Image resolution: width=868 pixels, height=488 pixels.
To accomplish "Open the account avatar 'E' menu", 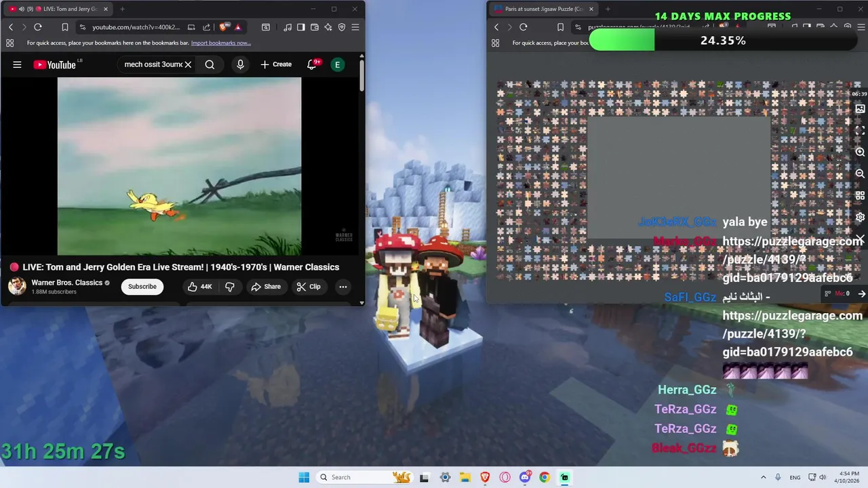I will (337, 64).
